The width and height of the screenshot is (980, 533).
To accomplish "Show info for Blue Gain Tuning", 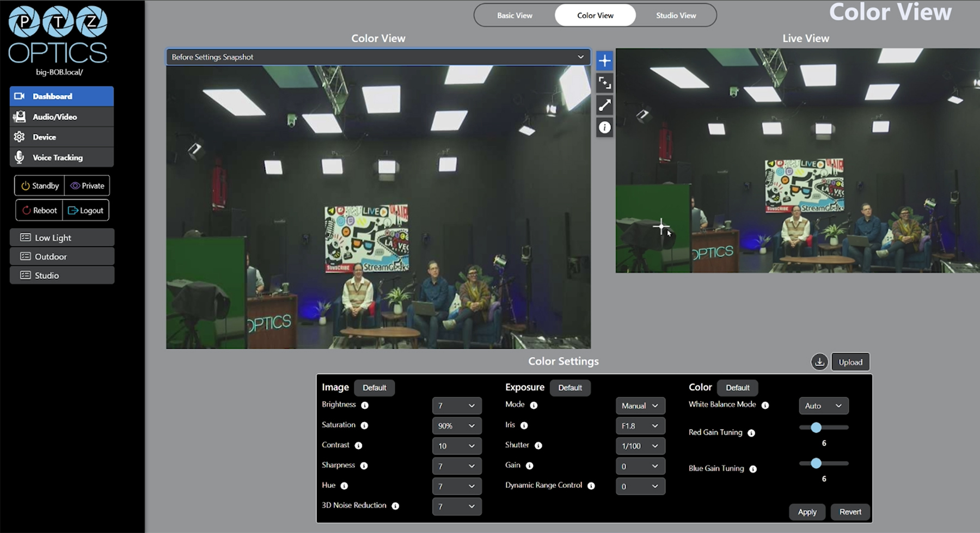I will click(753, 469).
